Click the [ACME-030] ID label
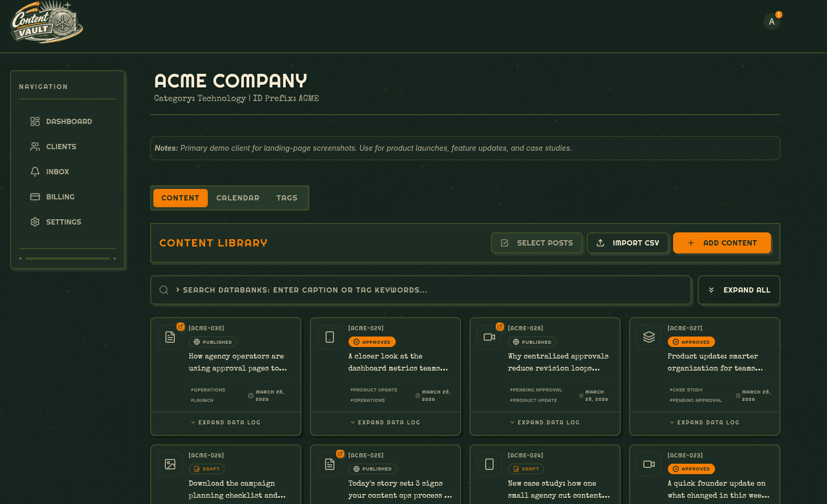 (x=206, y=328)
